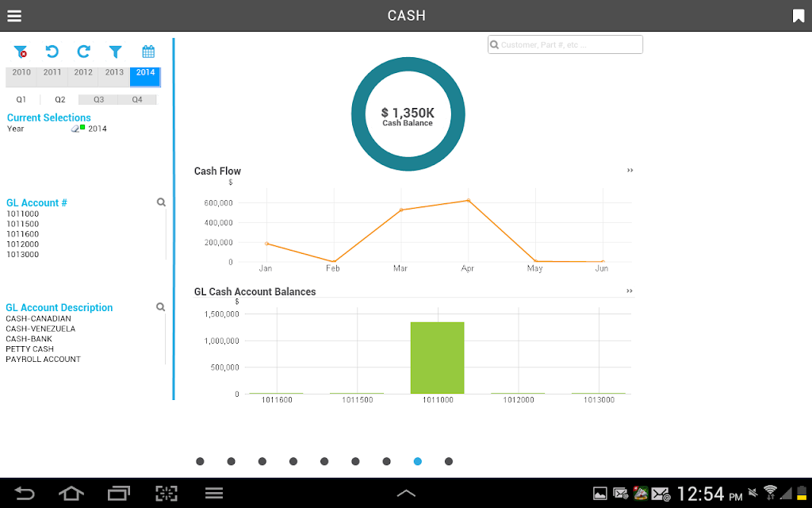Go to the last page dot

coord(449,461)
